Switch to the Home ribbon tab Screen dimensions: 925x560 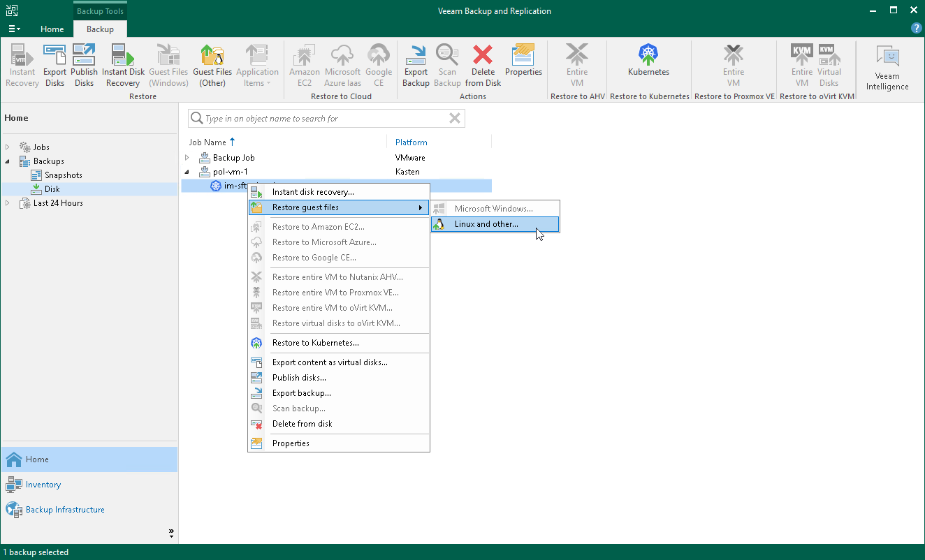tap(52, 29)
